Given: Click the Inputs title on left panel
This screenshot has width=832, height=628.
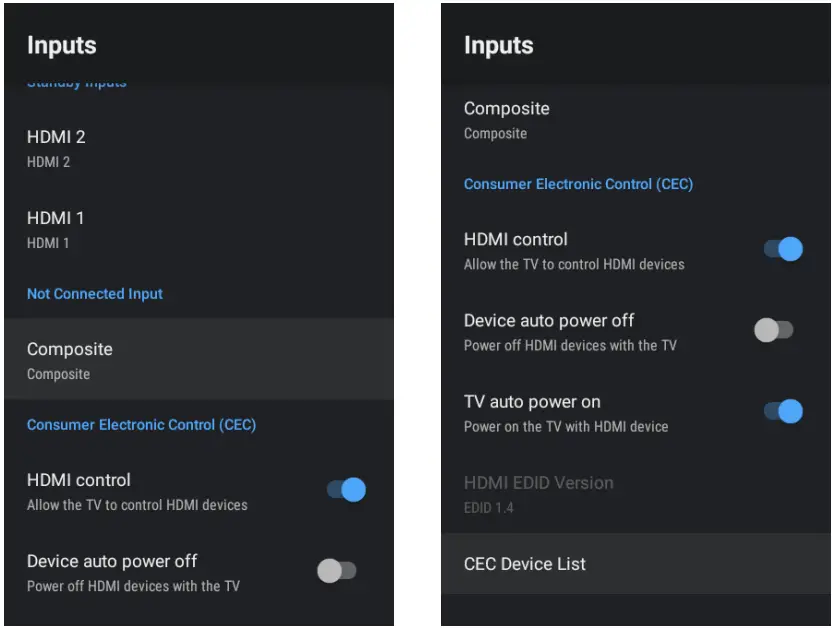Looking at the screenshot, I should (x=62, y=45).
